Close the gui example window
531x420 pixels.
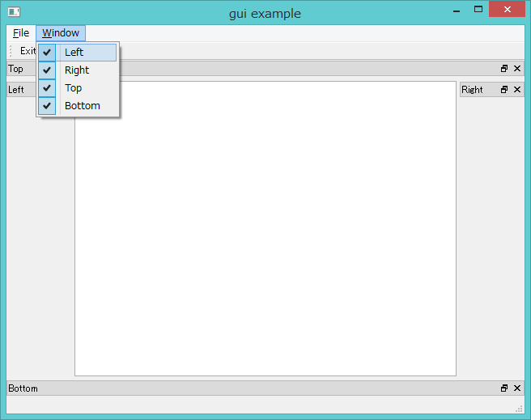pyautogui.click(x=507, y=10)
